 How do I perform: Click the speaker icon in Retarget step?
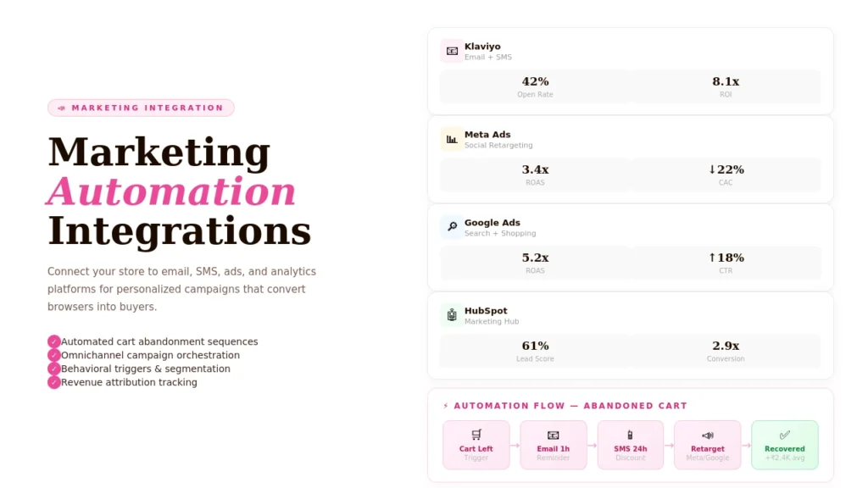707,434
